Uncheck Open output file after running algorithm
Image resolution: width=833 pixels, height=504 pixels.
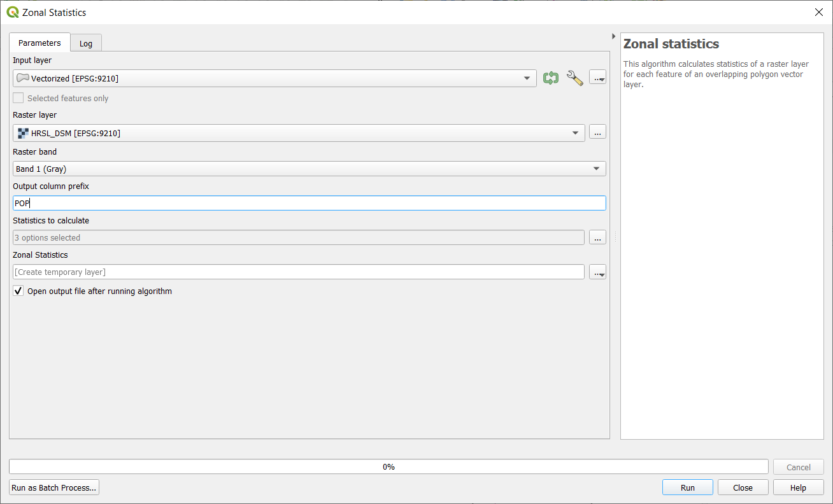[18, 291]
